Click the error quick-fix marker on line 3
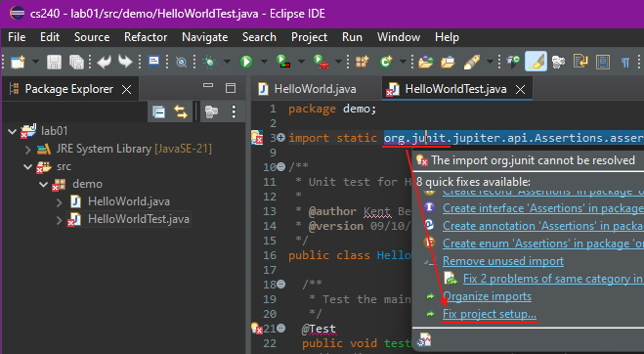 pyautogui.click(x=257, y=137)
